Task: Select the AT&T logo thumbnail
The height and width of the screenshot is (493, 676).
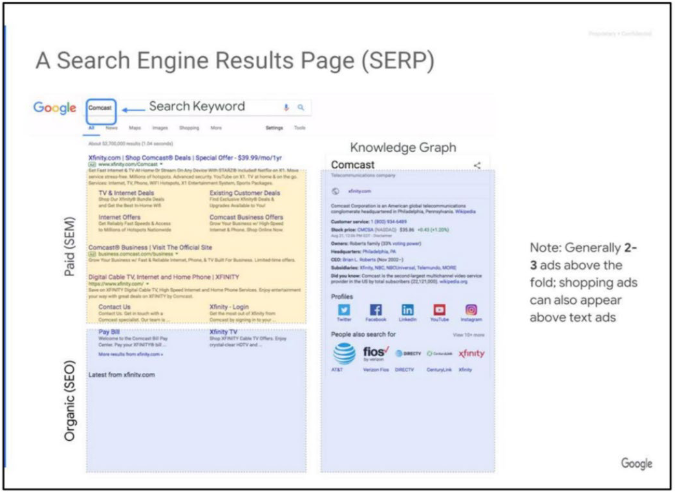Action: pyautogui.click(x=344, y=353)
